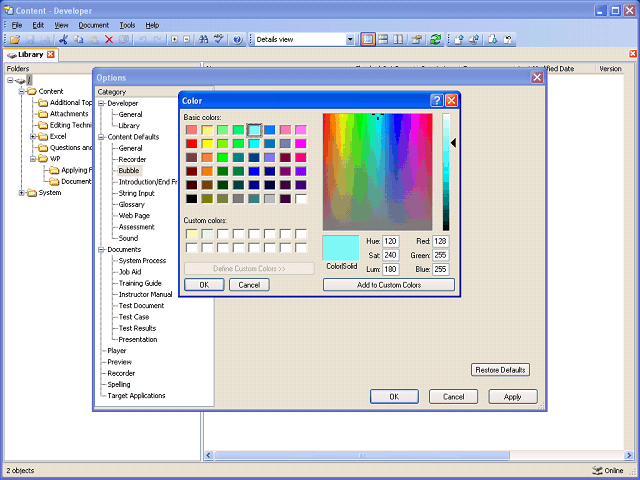Collapse the Content Defaults category node
This screenshot has height=480, width=640.
(x=101, y=136)
